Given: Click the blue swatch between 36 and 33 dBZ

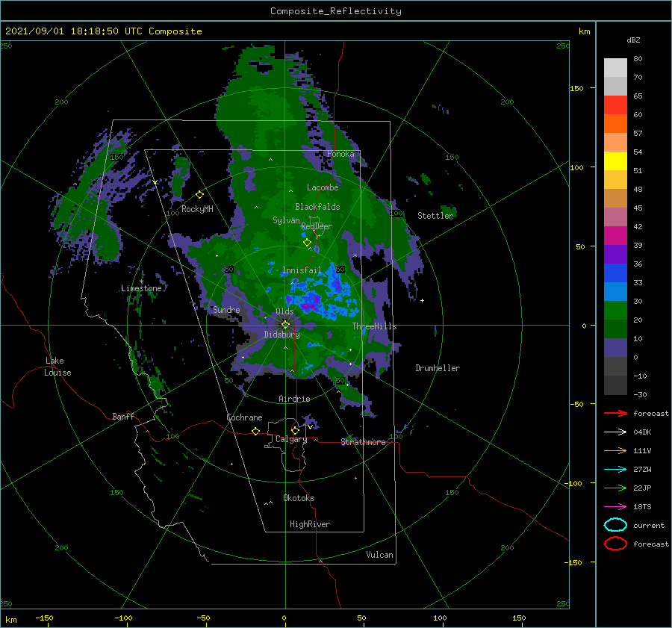Looking at the screenshot, I should coord(615,273).
